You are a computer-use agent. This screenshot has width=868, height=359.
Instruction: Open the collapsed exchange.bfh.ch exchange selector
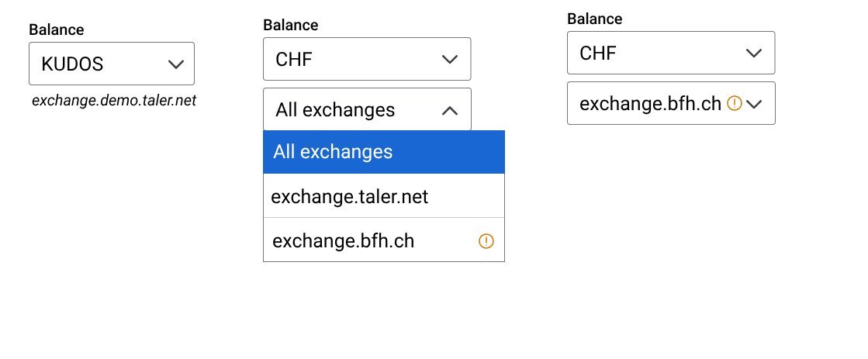point(670,103)
